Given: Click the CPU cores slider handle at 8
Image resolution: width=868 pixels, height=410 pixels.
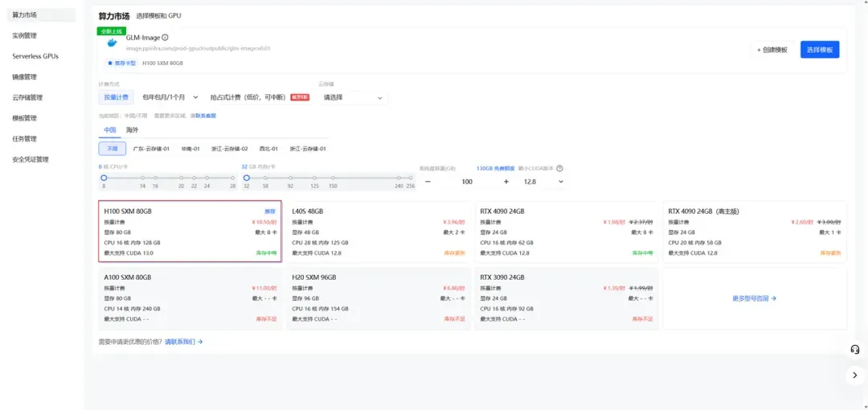Looking at the screenshot, I should coord(104,178).
